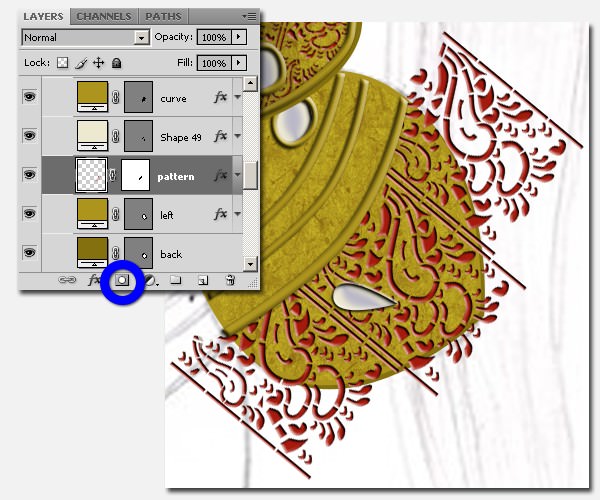This screenshot has width=600, height=500.
Task: Click the mask link icon on the left layer
Action: pos(116,214)
